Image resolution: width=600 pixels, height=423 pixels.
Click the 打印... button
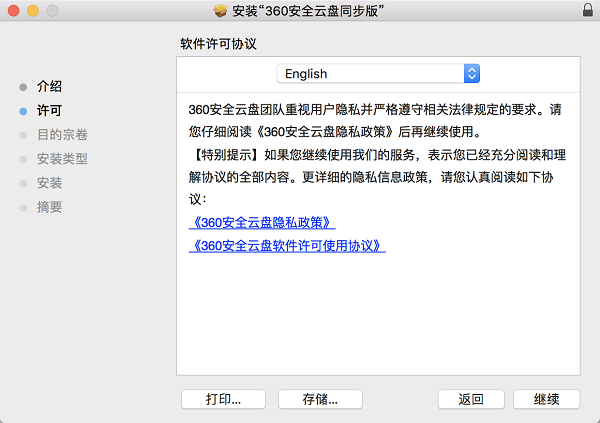pyautogui.click(x=223, y=399)
